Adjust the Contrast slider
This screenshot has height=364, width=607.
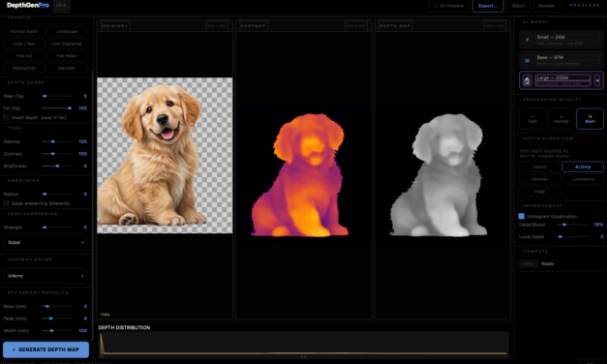57,154
